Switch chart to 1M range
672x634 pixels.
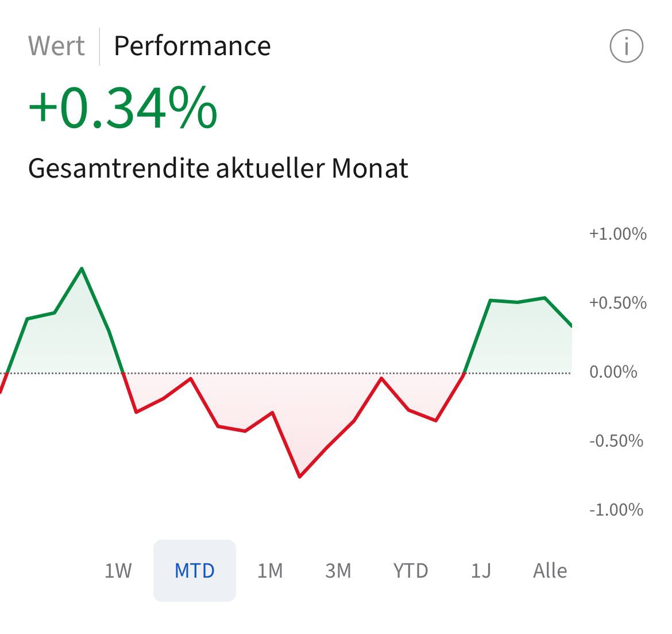coord(270,571)
